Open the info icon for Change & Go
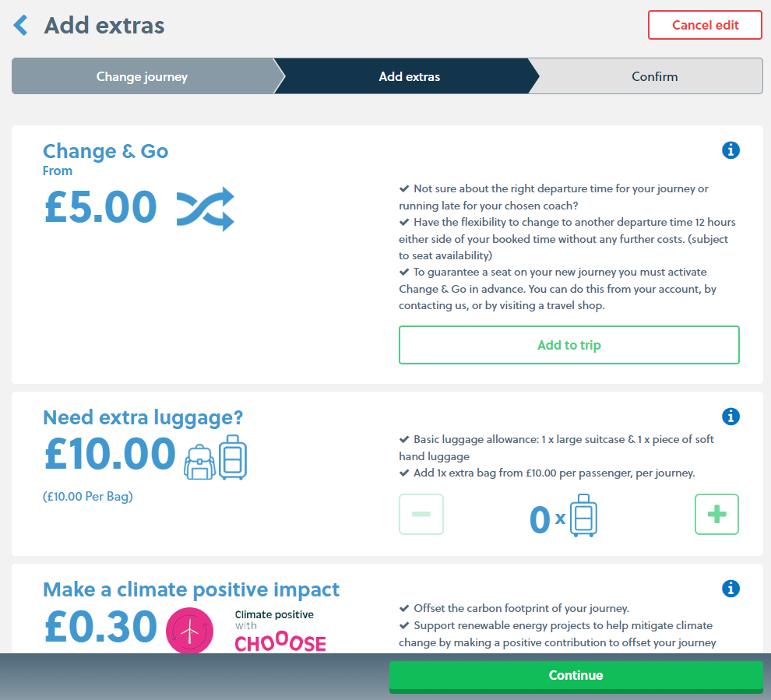The height and width of the screenshot is (700, 771). click(x=731, y=150)
